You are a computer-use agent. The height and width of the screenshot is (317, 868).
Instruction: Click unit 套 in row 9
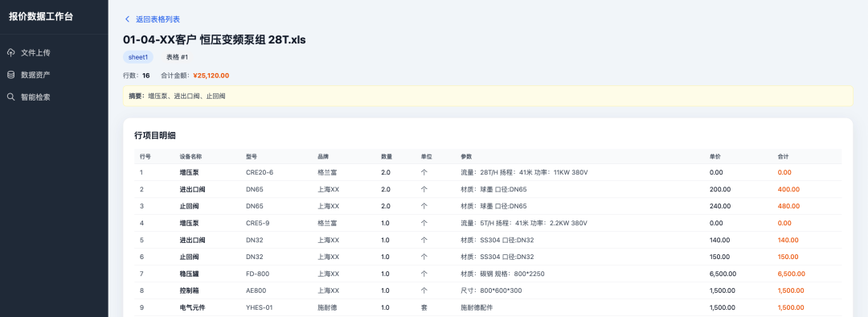(424, 307)
